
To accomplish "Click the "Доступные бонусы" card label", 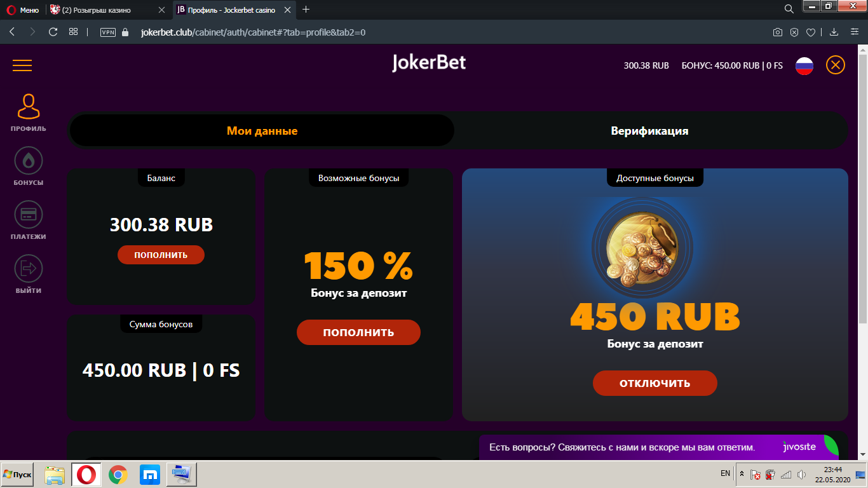I will (655, 179).
